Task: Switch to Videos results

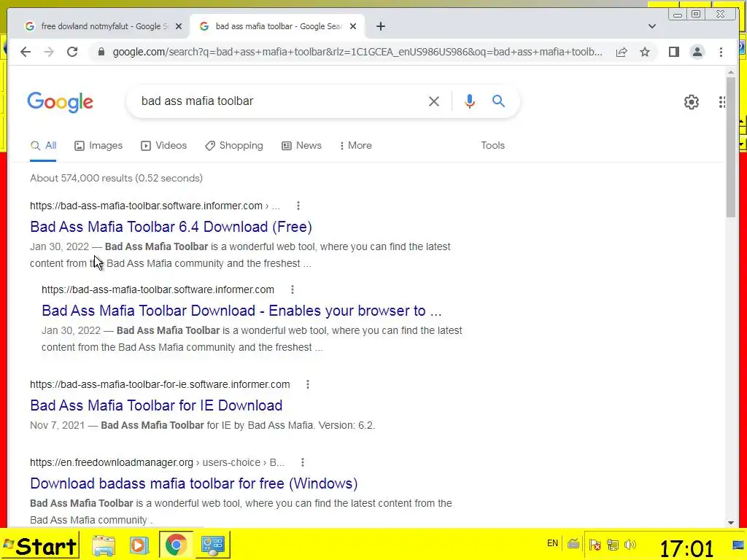Action: tap(164, 146)
